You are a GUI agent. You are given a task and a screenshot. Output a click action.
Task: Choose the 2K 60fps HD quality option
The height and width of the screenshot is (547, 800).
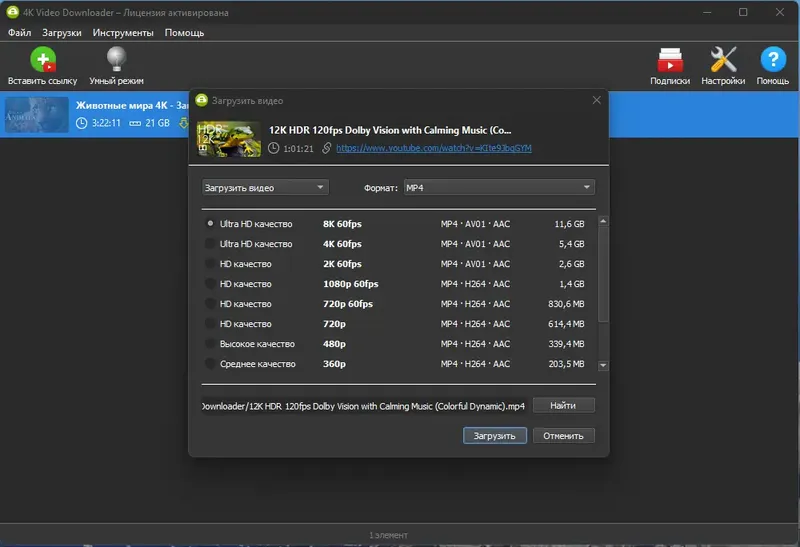coord(210,263)
